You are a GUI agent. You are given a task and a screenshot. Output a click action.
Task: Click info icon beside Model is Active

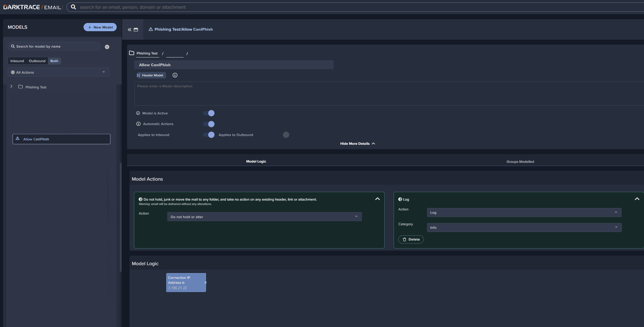click(138, 113)
